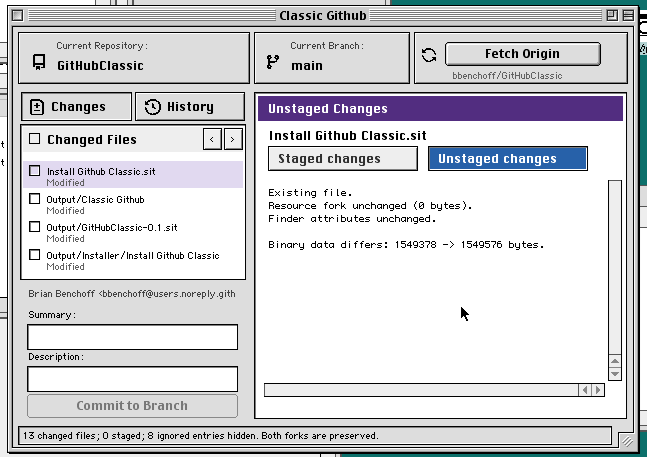Click the repository computer icon
This screenshot has width=647, height=457.
39,62
